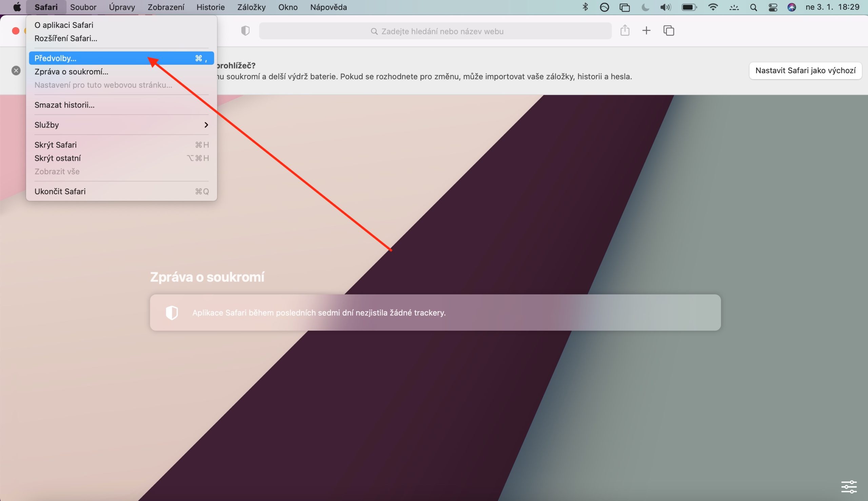
Task: Choose Předvolby… from Safari menu
Action: point(121,58)
